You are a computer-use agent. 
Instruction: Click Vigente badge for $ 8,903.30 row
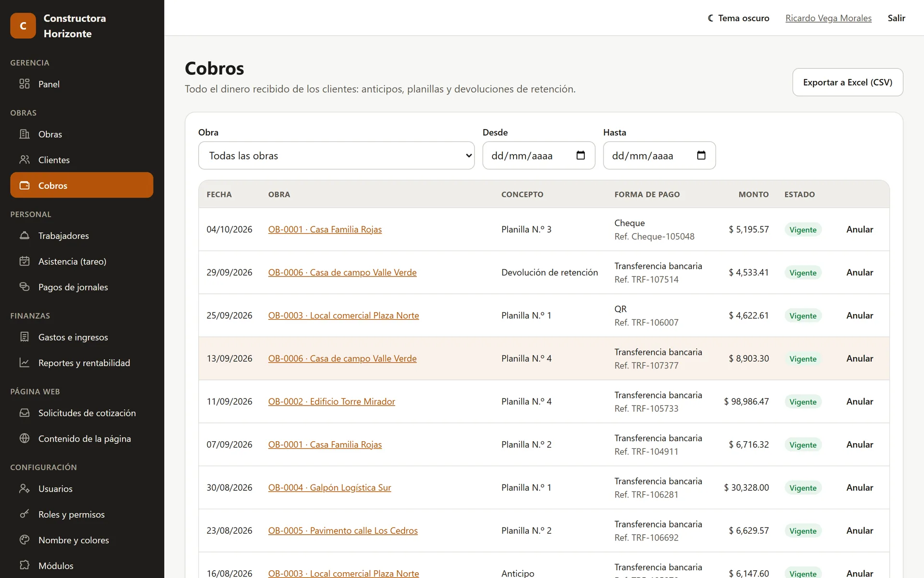tap(803, 358)
